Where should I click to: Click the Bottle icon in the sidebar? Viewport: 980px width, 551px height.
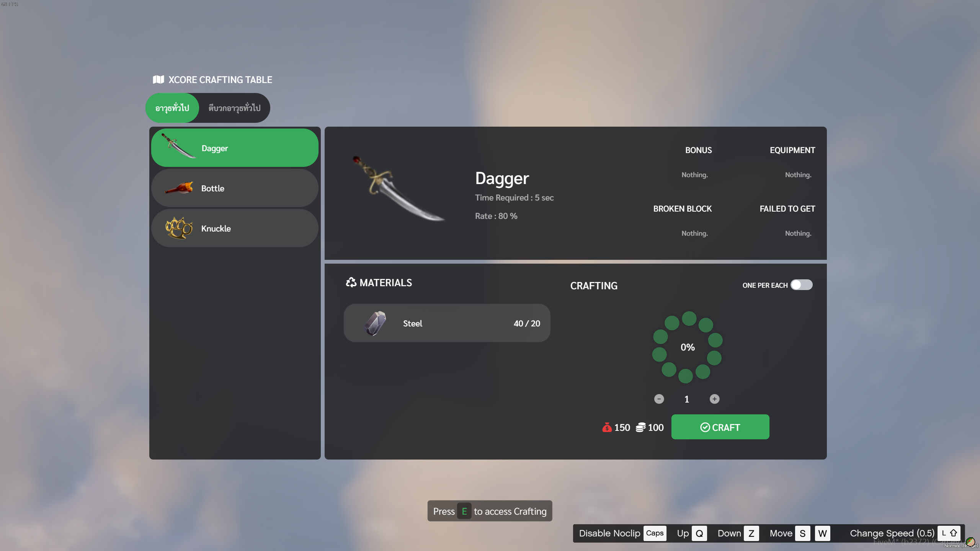[178, 188]
